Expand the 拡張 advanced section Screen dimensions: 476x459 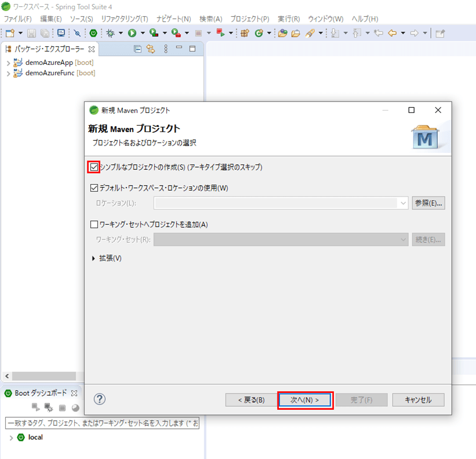coord(94,258)
